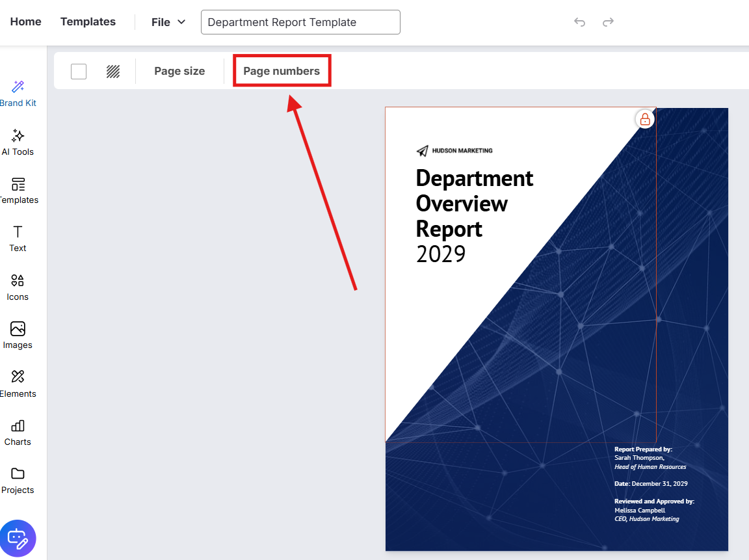Go to the Home tab
This screenshot has height=560, width=749.
tap(26, 22)
